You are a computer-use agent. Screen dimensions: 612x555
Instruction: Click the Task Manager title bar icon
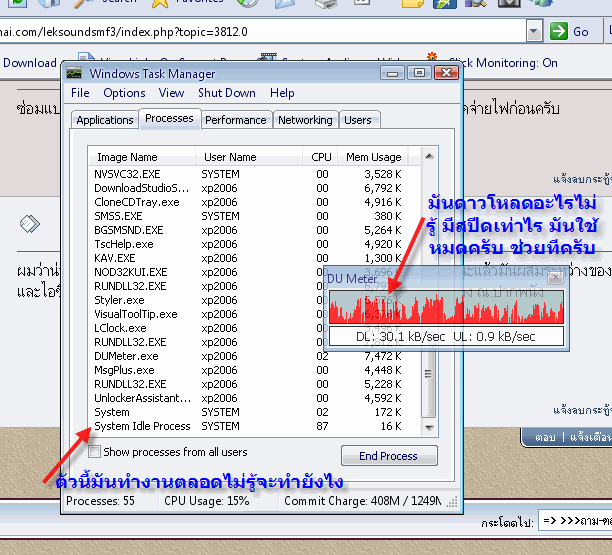coord(74,73)
